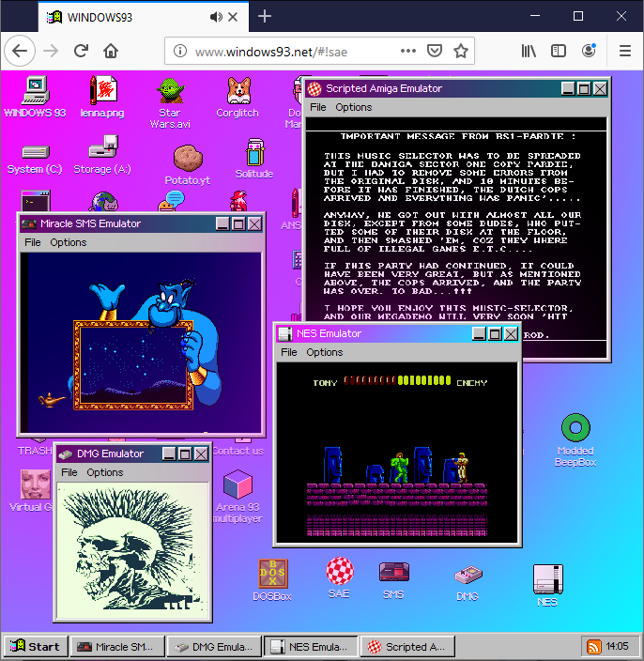The width and height of the screenshot is (644, 661).
Task: Open Options menu in Scripted Amiga Emulator
Action: (354, 107)
